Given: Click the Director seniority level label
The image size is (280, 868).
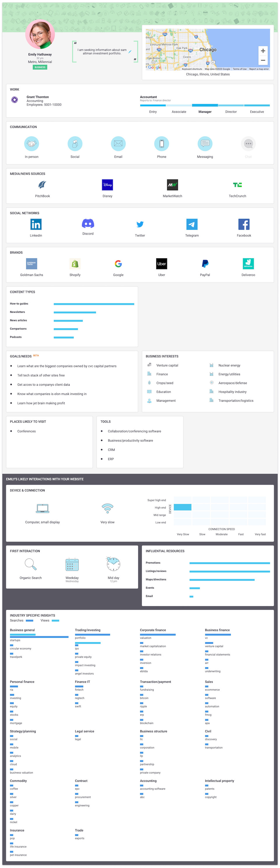Looking at the screenshot, I should (231, 112).
